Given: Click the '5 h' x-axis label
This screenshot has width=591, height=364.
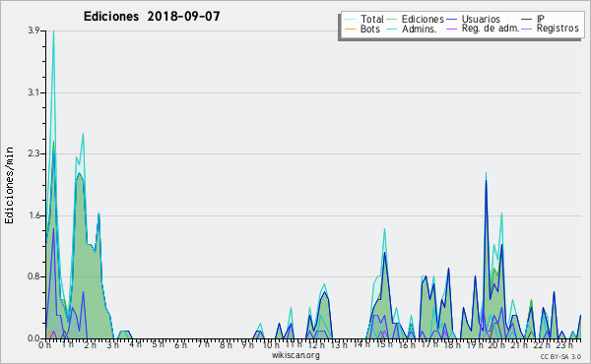Looking at the screenshot, I should point(158,344).
